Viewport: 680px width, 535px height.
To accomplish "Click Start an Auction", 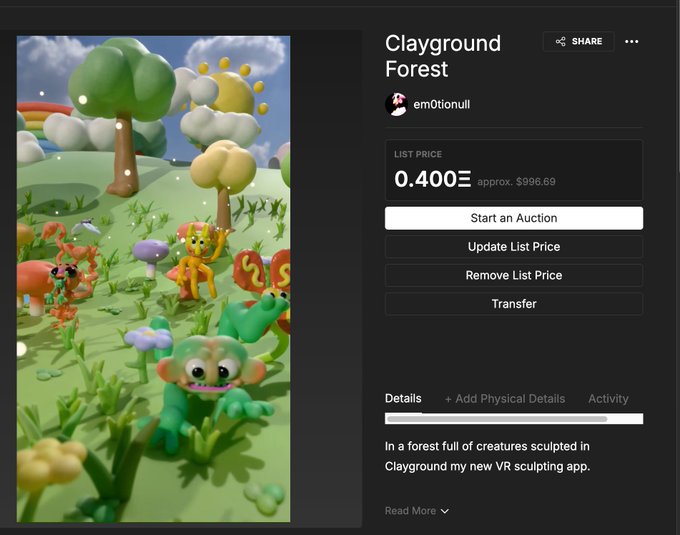I will (514, 218).
